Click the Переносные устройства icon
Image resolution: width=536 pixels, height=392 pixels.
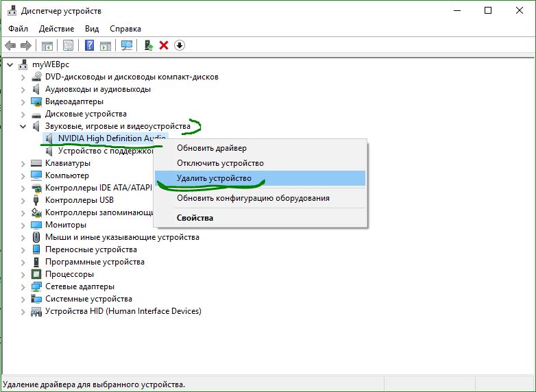click(x=36, y=249)
